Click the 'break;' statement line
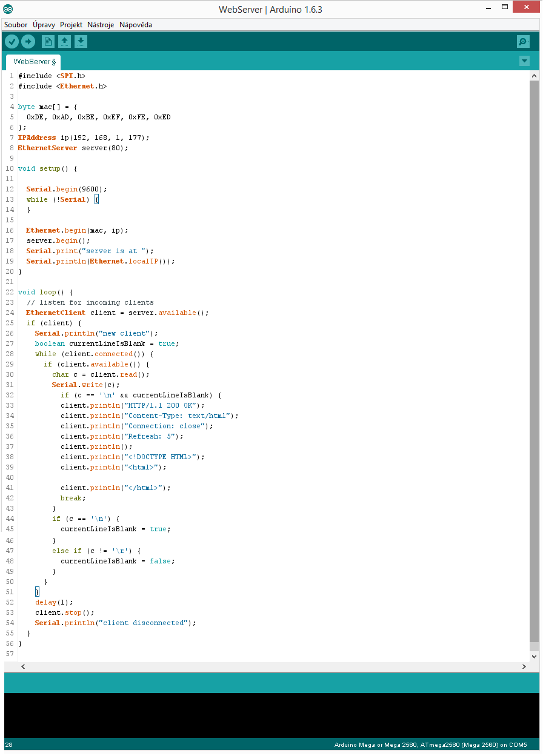 coord(73,498)
